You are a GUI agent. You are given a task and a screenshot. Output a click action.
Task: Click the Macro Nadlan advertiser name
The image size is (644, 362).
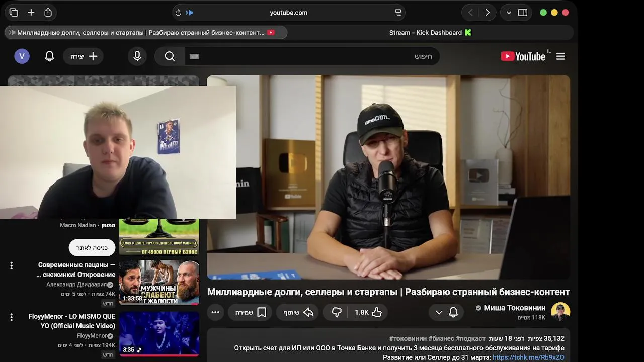[x=78, y=225]
